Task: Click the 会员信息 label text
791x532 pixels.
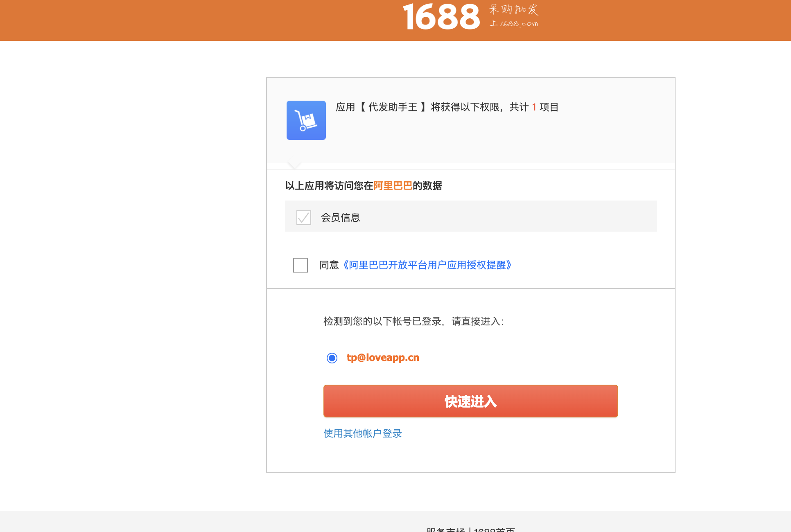Action: 341,218
